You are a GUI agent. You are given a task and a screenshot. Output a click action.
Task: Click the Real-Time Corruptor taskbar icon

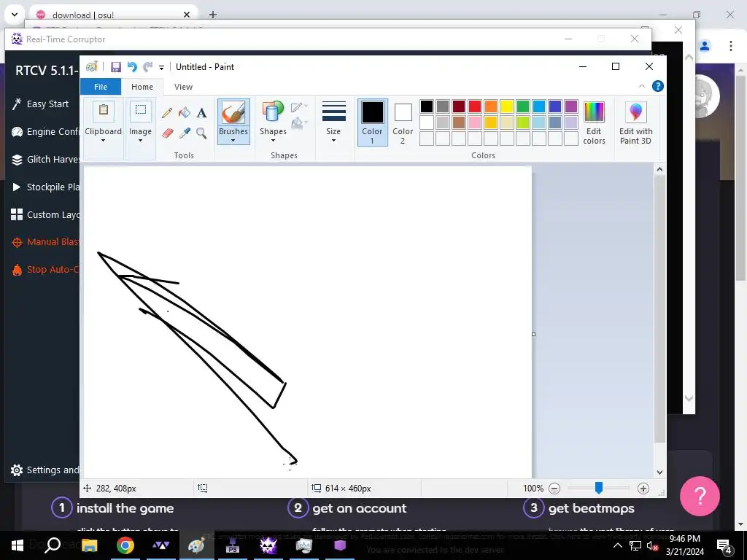click(268, 545)
